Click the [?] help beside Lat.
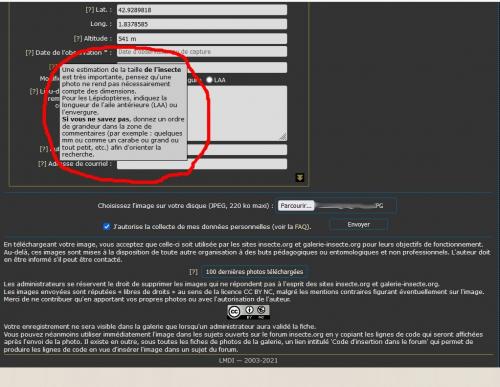 (90, 10)
